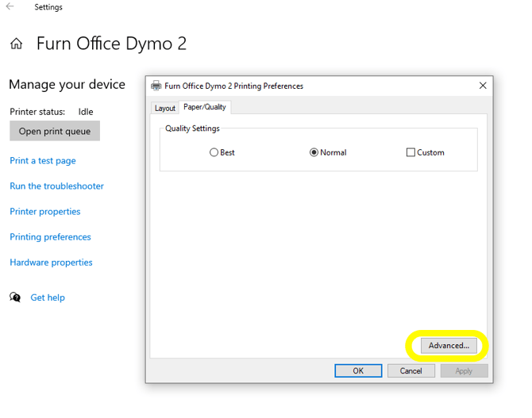Switch to the Layout tab
The width and height of the screenshot is (532, 418).
(x=164, y=108)
